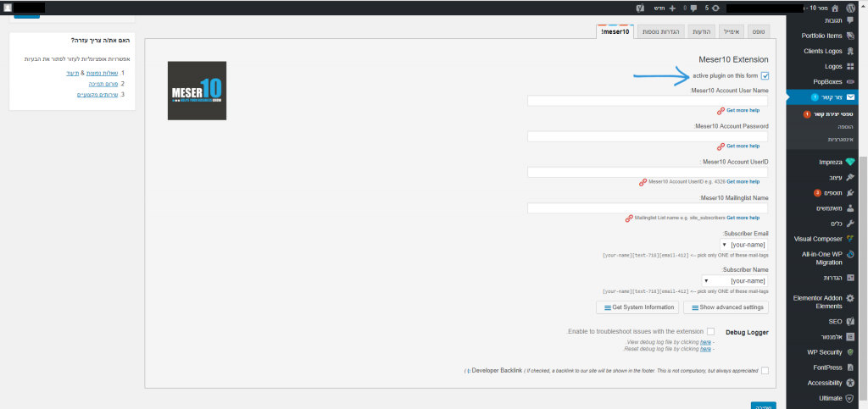Open All-in-One WP Migration menu
This screenshot has height=409, width=868.
click(x=822, y=257)
